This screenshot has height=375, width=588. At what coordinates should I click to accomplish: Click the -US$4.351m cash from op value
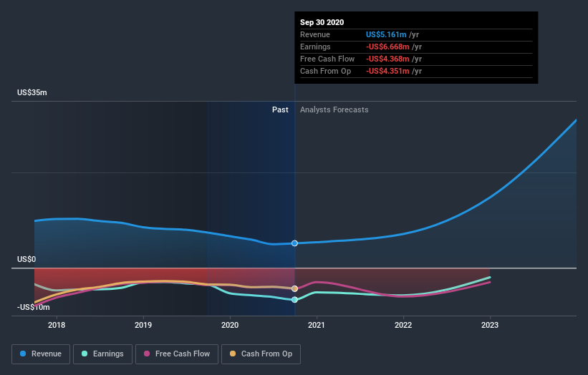tap(387, 71)
